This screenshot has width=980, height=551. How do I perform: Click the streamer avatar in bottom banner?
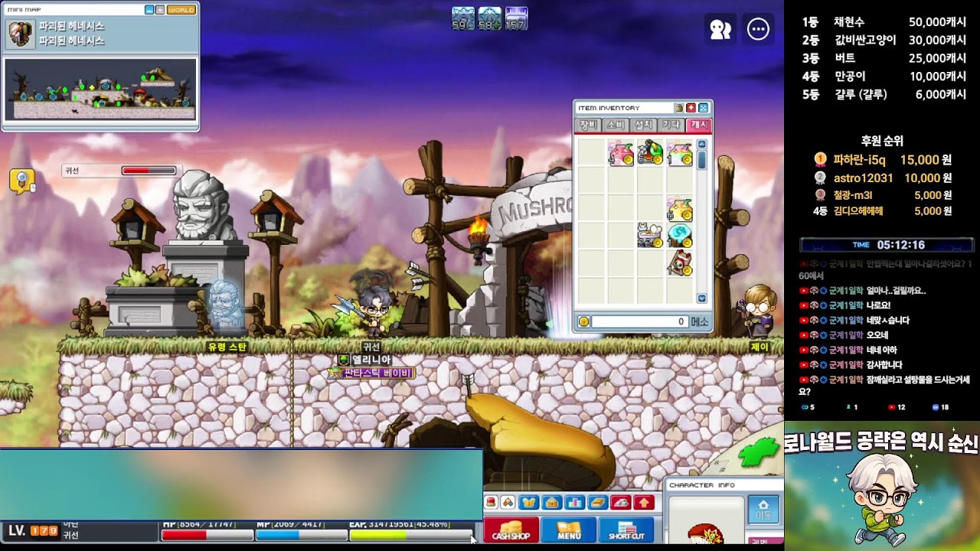882,498
